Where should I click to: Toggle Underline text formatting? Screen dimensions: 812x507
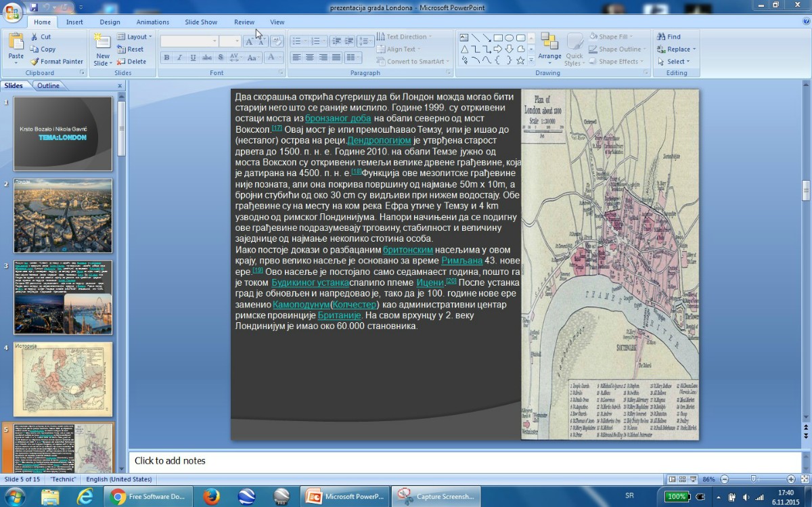(x=194, y=58)
